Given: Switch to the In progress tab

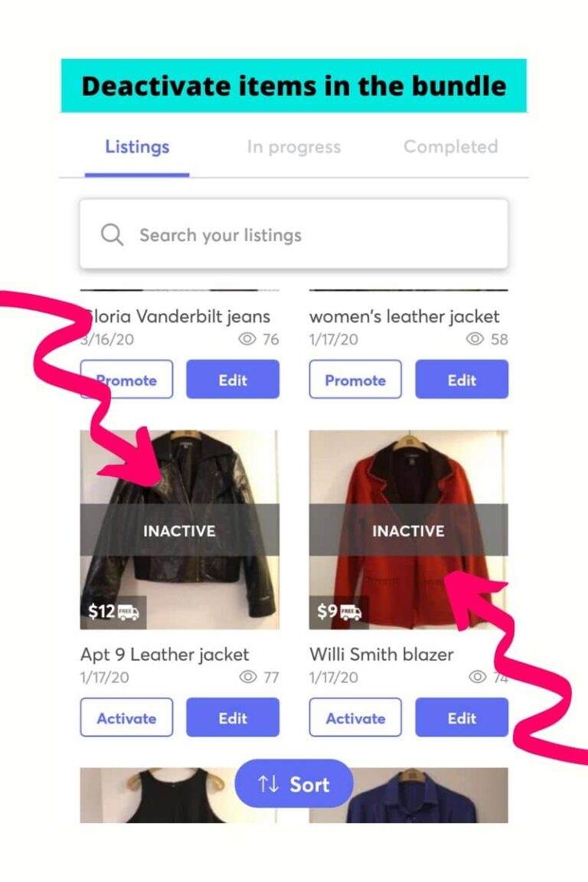Looking at the screenshot, I should coord(294,147).
